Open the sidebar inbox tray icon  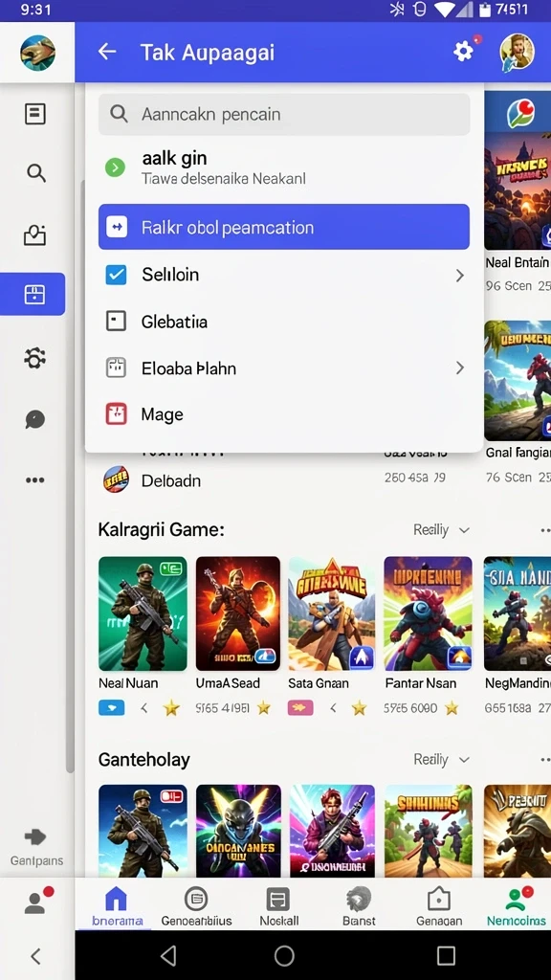(35, 235)
